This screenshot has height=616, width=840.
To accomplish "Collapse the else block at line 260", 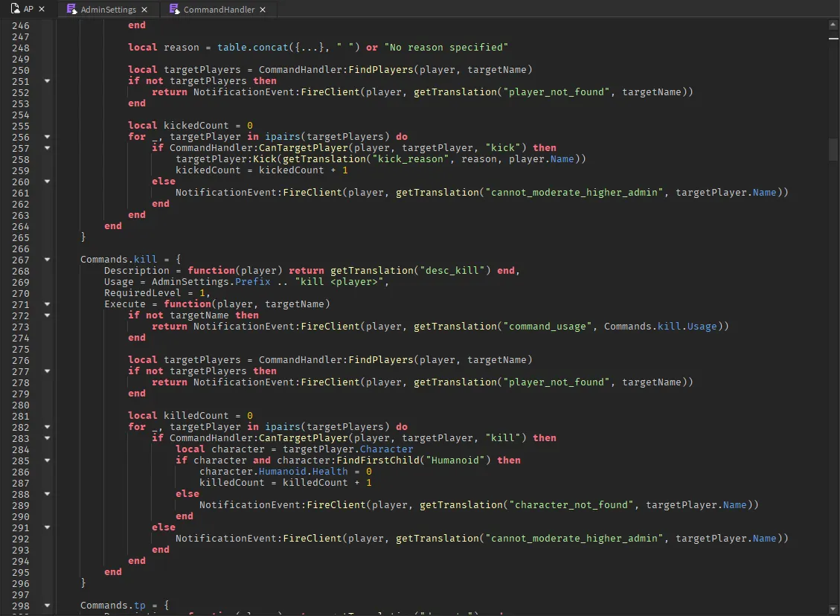I will coord(47,182).
